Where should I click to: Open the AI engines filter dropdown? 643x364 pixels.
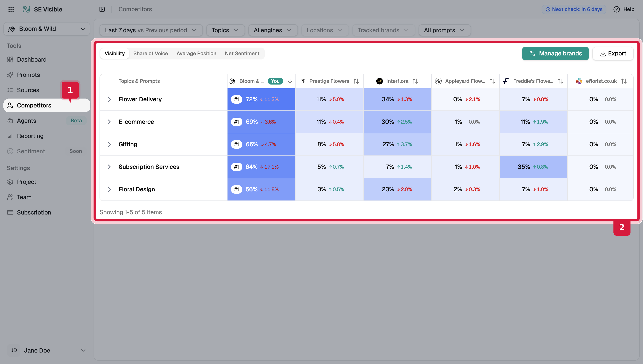pos(273,30)
